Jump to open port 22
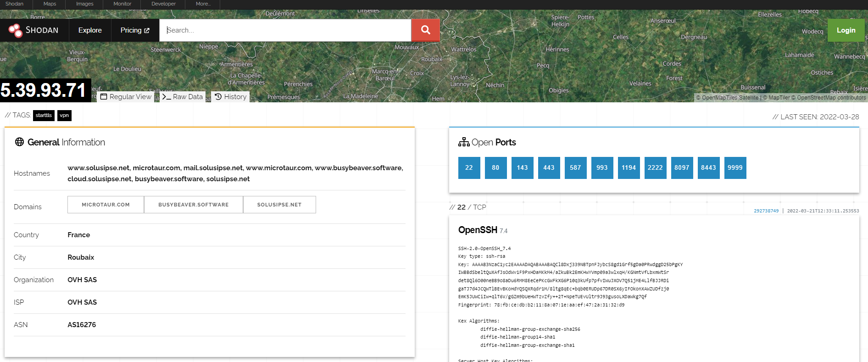 point(469,168)
